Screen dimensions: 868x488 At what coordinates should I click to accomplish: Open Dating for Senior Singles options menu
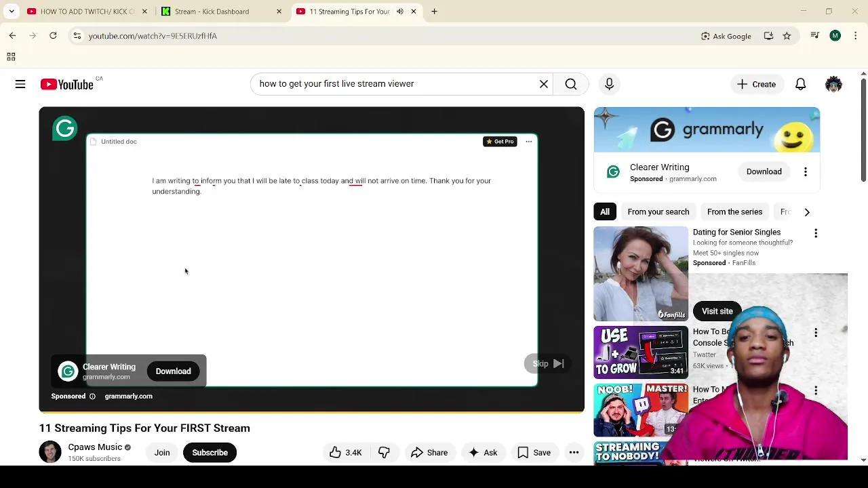[816, 233]
